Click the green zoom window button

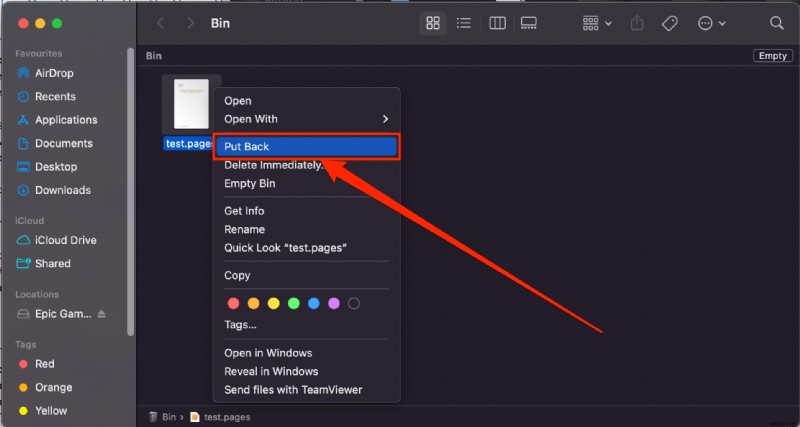(x=57, y=23)
